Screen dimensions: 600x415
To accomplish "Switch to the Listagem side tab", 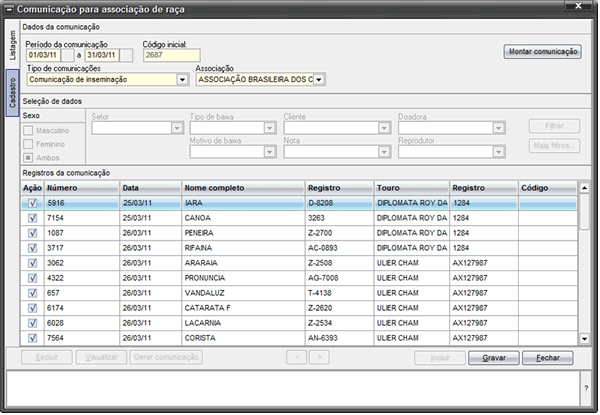I will point(13,45).
